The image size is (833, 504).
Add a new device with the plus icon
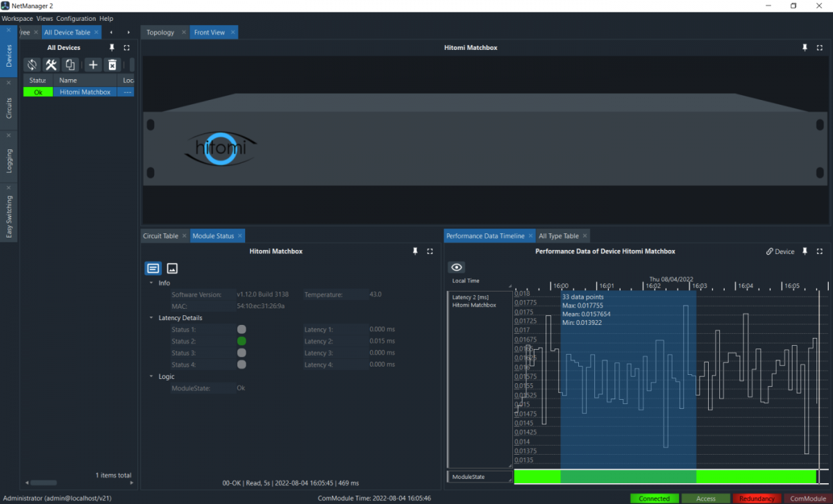(92, 64)
